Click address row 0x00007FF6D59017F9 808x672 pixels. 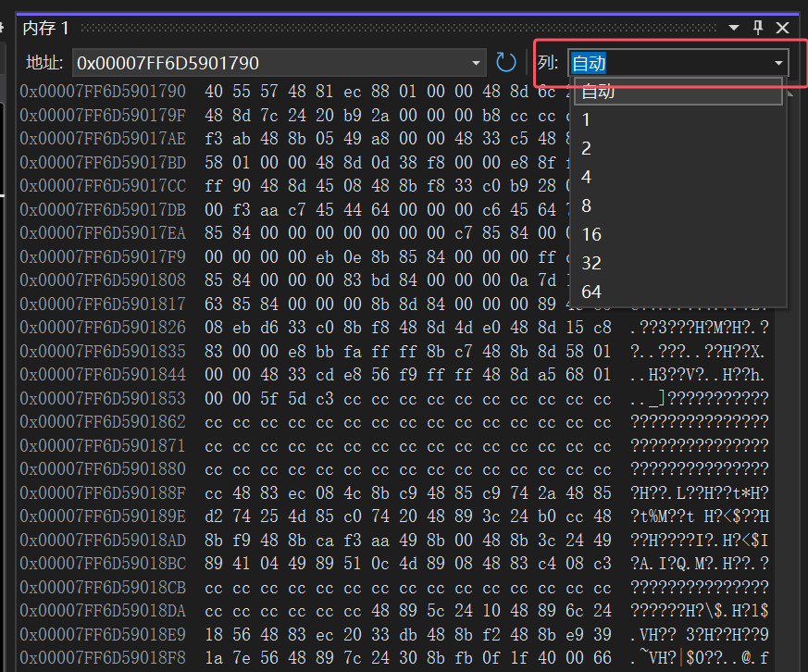(x=103, y=256)
